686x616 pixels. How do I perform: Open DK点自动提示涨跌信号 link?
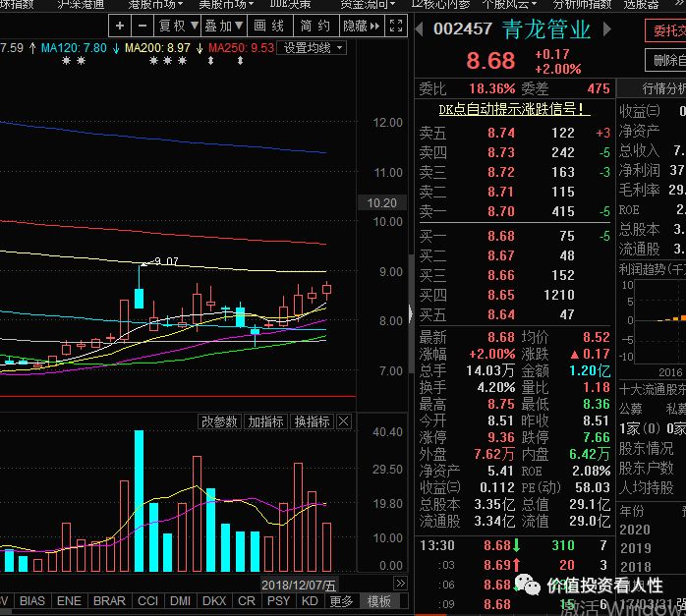point(515,109)
